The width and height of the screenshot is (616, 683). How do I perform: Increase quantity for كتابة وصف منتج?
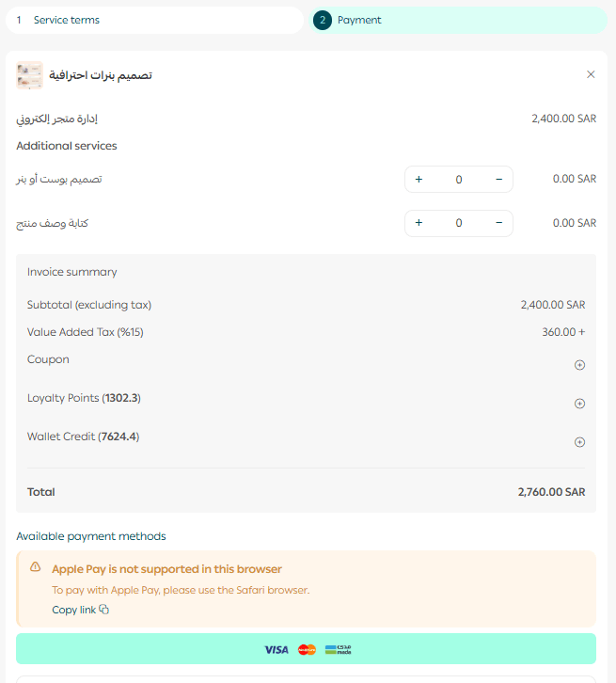point(419,223)
